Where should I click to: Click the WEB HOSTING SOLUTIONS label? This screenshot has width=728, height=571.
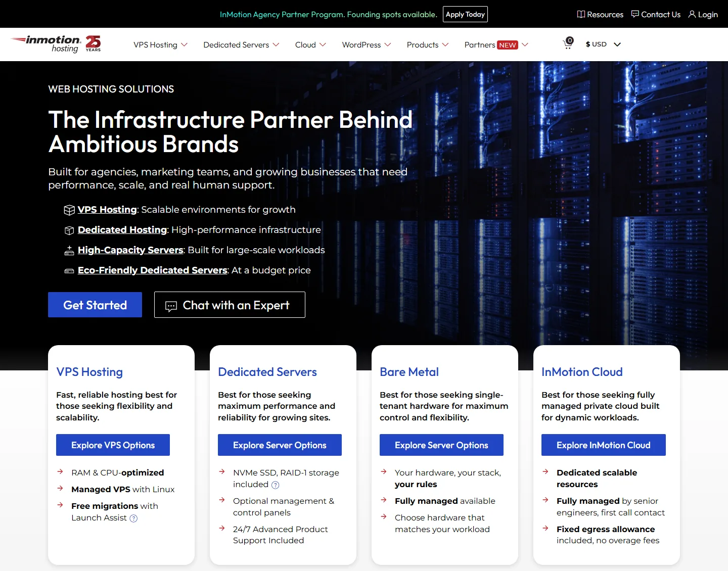[111, 89]
